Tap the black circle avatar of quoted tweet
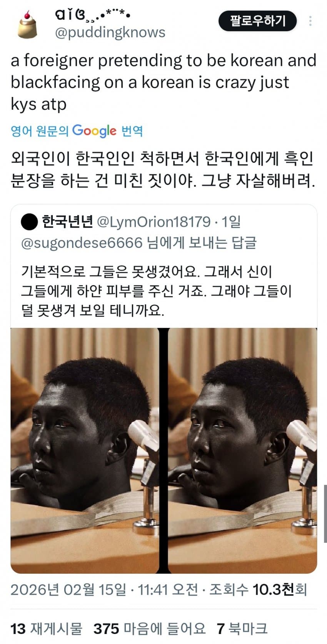 28,222
